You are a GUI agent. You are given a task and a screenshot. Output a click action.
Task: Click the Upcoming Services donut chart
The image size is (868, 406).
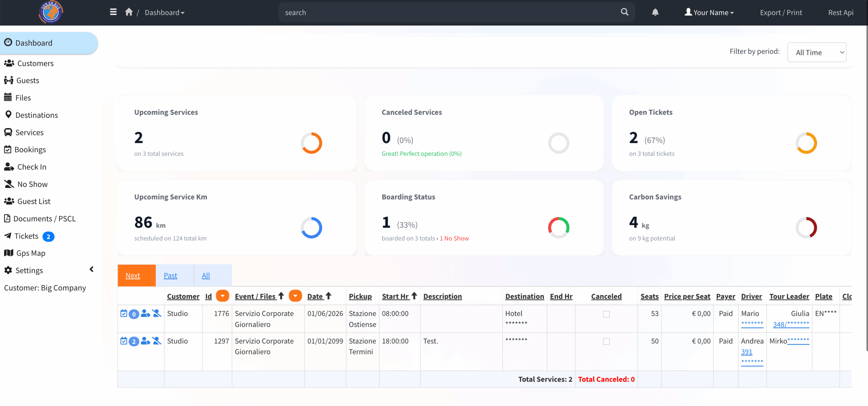[x=311, y=143]
